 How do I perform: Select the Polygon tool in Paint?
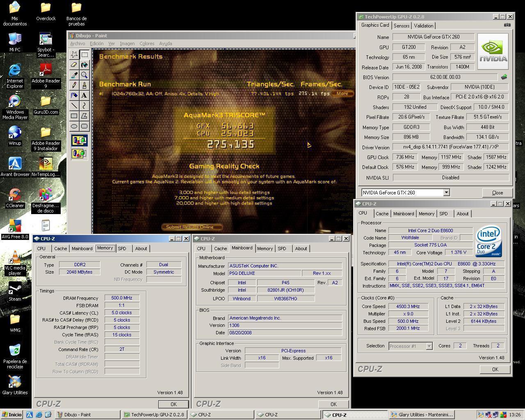point(84,116)
